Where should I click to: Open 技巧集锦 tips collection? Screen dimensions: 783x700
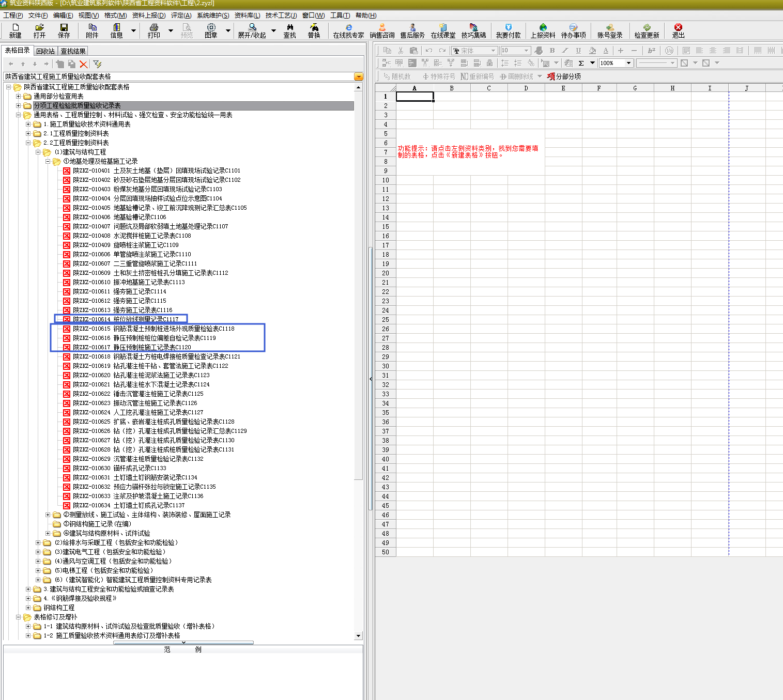(474, 31)
